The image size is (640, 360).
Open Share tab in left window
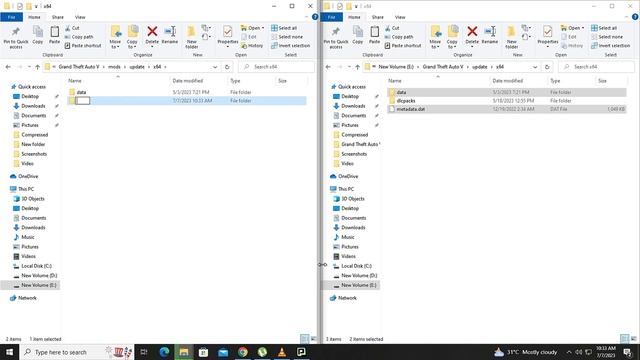point(58,17)
